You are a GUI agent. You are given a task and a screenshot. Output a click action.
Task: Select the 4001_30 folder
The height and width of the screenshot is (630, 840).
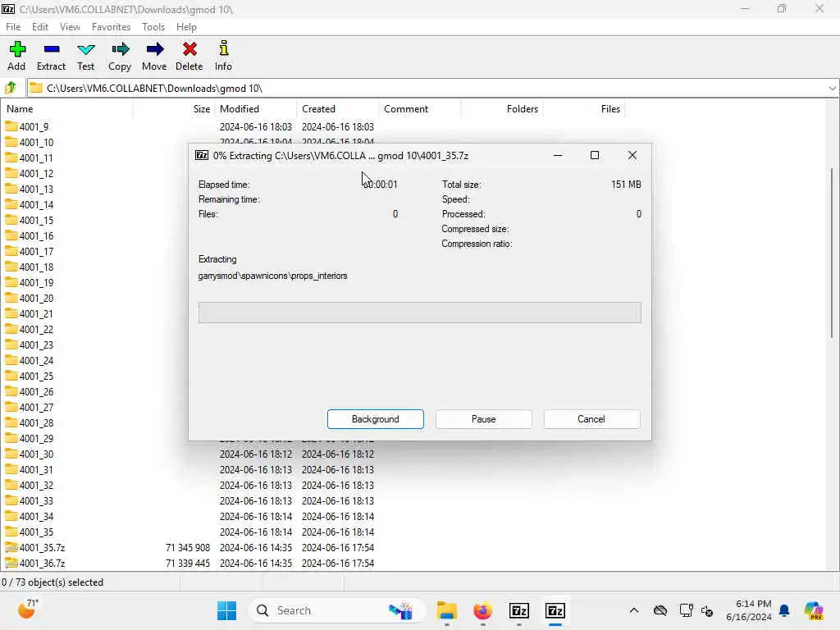click(36, 454)
